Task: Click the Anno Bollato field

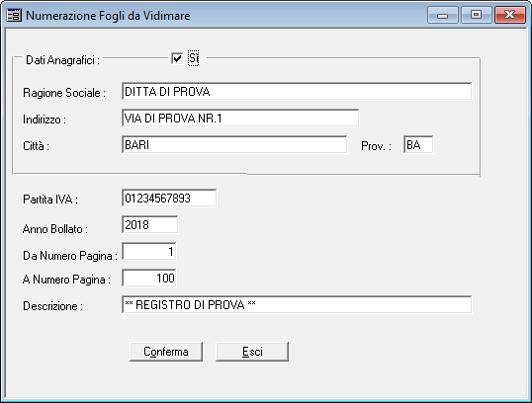Action: click(x=149, y=225)
